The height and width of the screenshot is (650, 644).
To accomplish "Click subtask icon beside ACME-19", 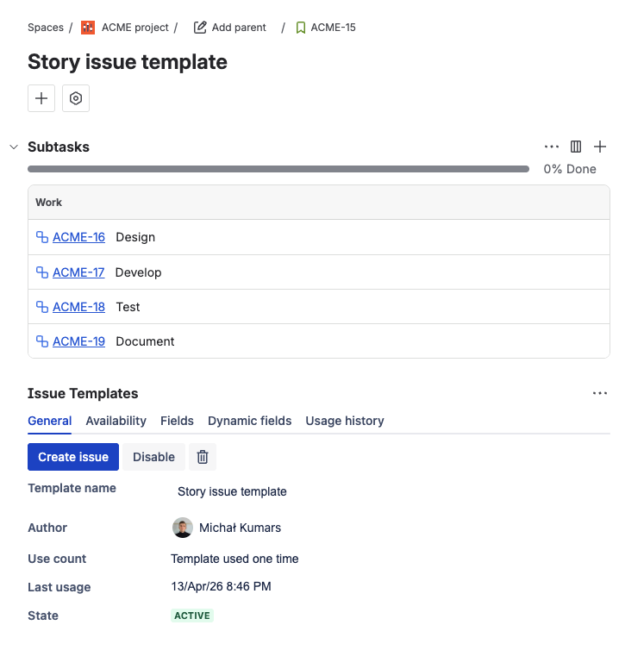I will click(x=42, y=341).
